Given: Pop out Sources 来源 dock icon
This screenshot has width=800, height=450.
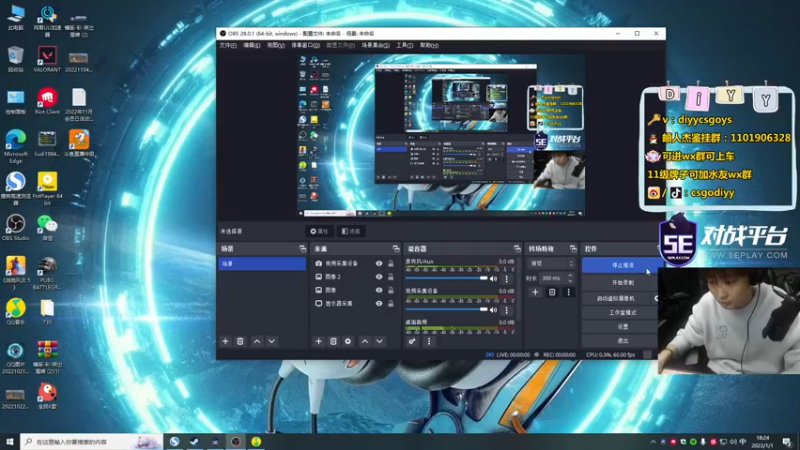Looking at the screenshot, I should point(396,248).
